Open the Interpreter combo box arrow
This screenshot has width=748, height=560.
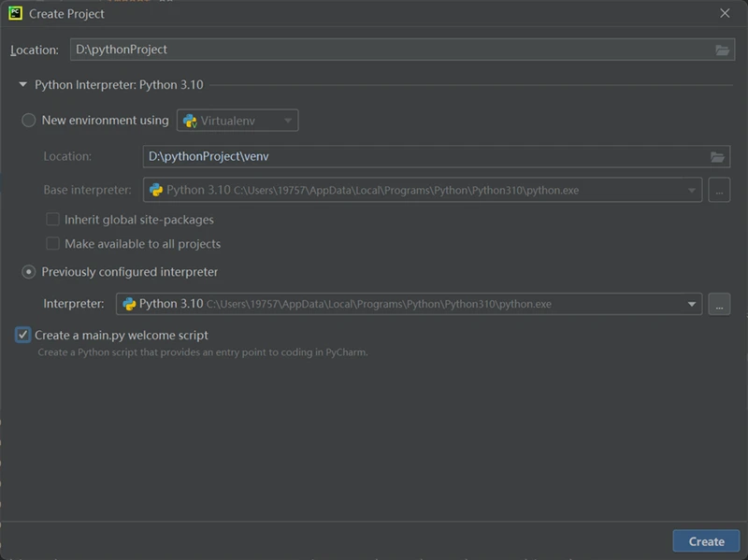691,304
